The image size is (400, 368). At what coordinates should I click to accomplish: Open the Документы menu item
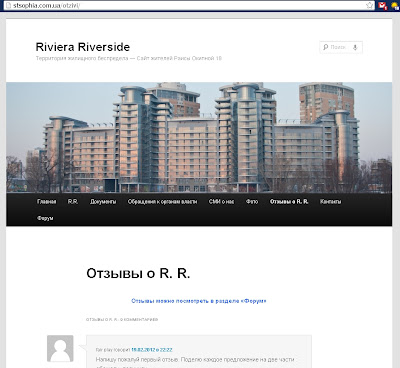tap(103, 202)
